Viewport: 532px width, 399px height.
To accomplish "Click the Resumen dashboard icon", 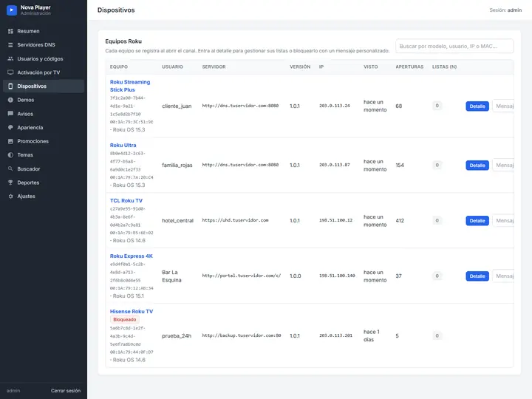I will [10, 31].
